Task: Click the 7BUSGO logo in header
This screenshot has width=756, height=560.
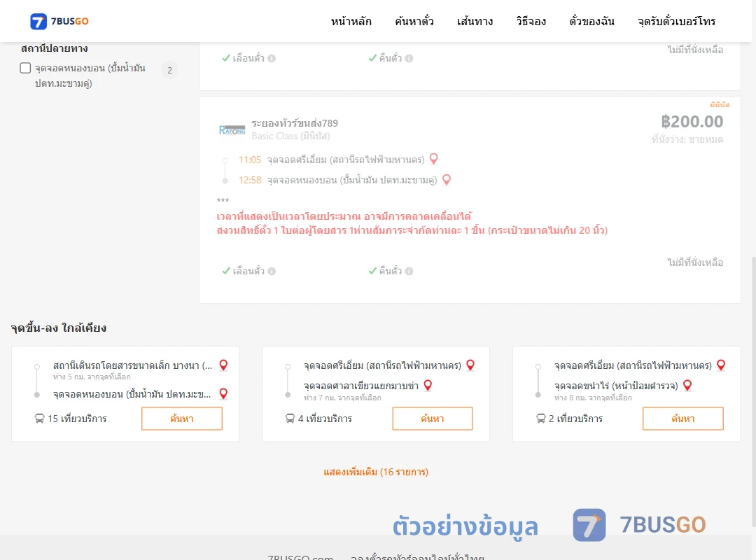Action: [x=59, y=21]
